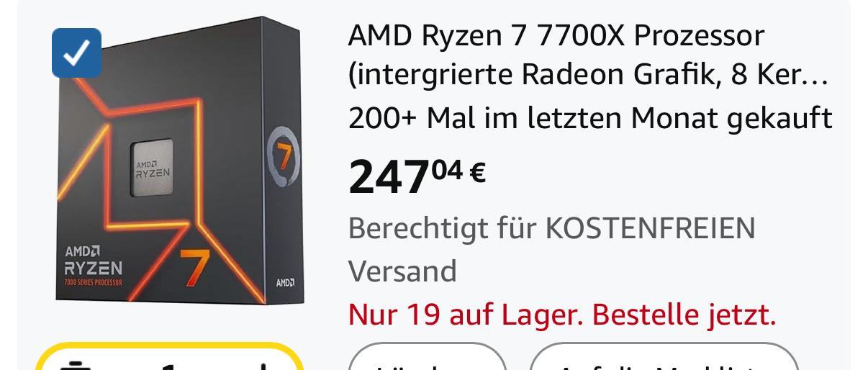
Task: Click the AMD Ryzen chip graphic on box
Action: [152, 169]
